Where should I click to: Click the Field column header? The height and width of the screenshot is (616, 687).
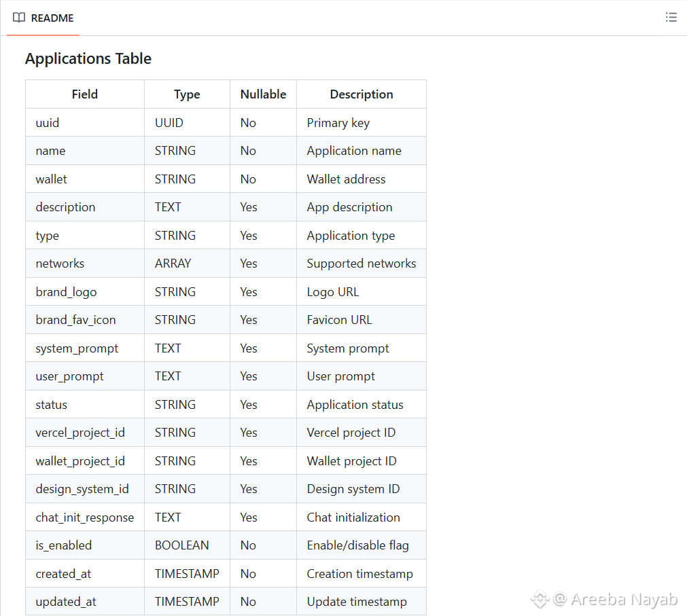pyautogui.click(x=85, y=94)
